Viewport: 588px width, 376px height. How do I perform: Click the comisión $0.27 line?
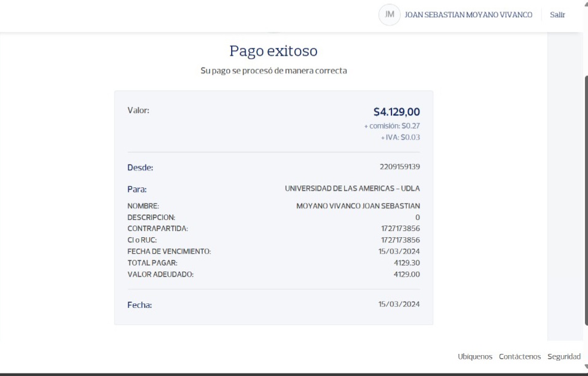pos(392,126)
